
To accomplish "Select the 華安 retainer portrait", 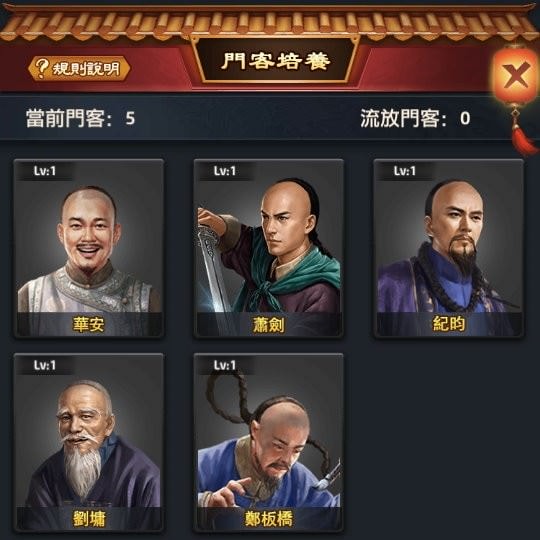I will [x=89, y=248].
